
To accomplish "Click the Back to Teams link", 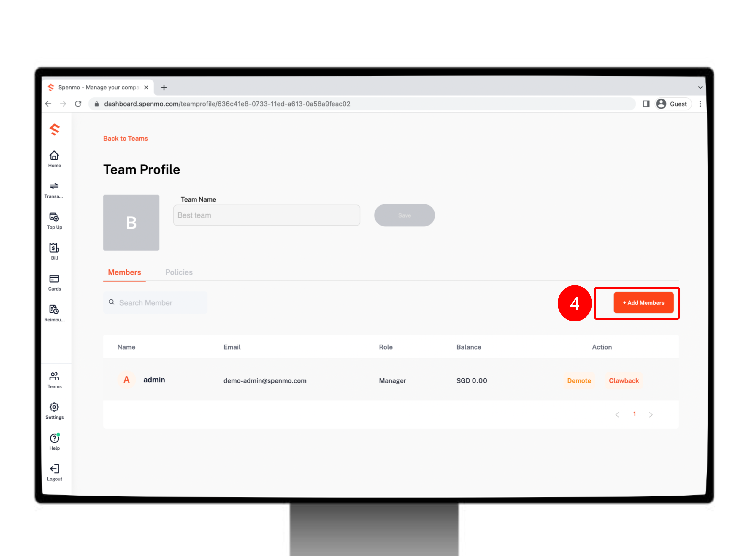I will click(125, 138).
